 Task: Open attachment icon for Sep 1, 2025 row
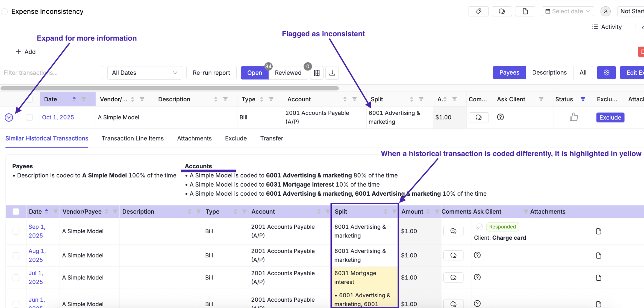point(598,231)
